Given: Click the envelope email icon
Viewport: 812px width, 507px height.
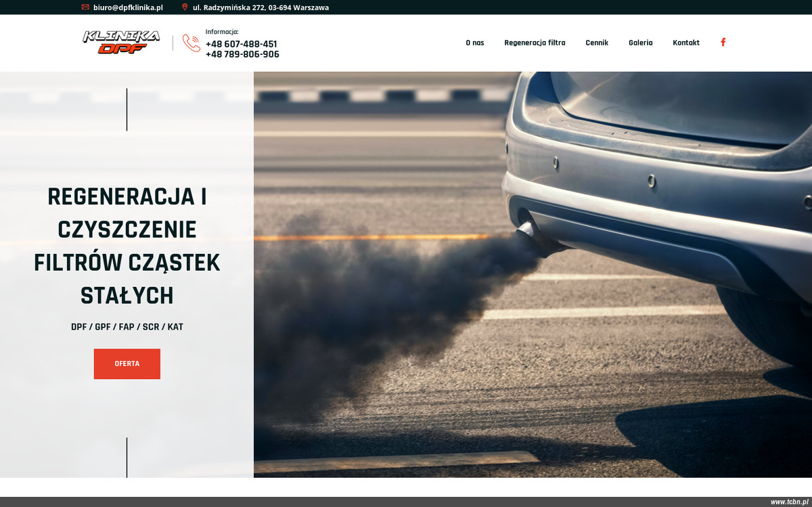Looking at the screenshot, I should click(x=85, y=7).
